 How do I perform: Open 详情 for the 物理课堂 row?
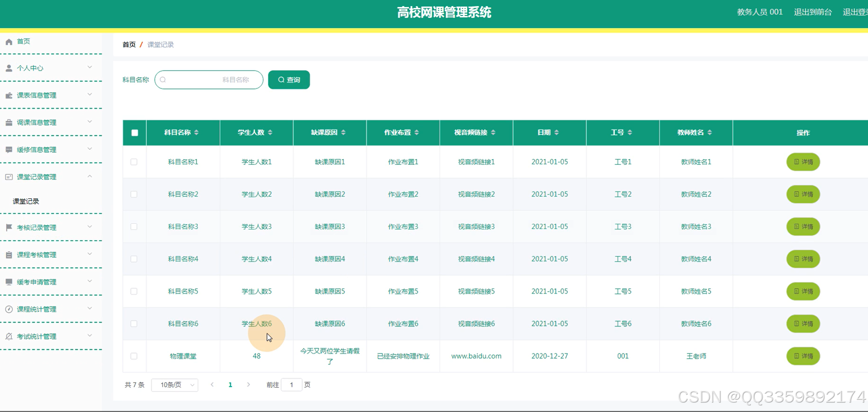click(803, 356)
